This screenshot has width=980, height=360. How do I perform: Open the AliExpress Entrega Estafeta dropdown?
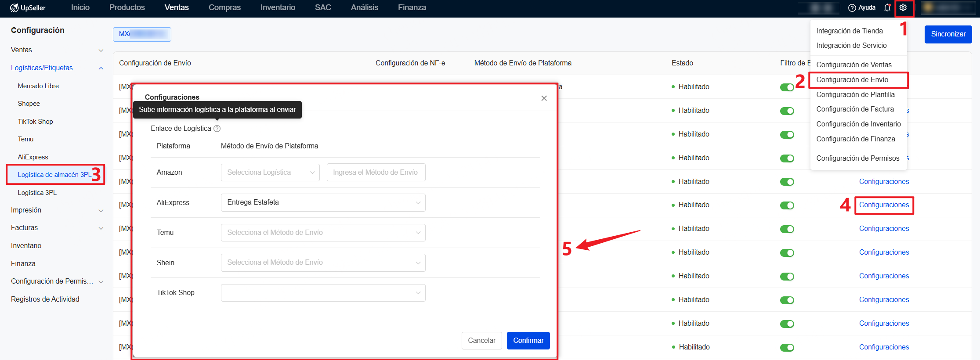click(323, 202)
